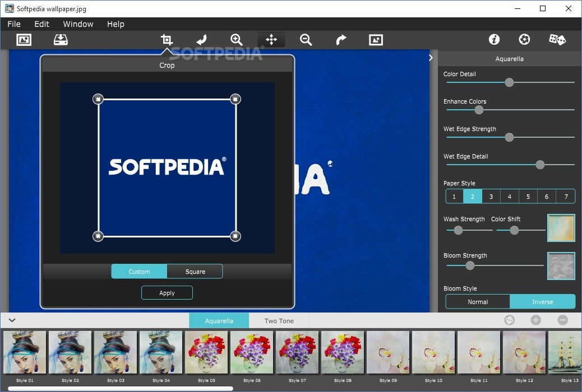Set Bloom Style to Inverse

(x=543, y=302)
